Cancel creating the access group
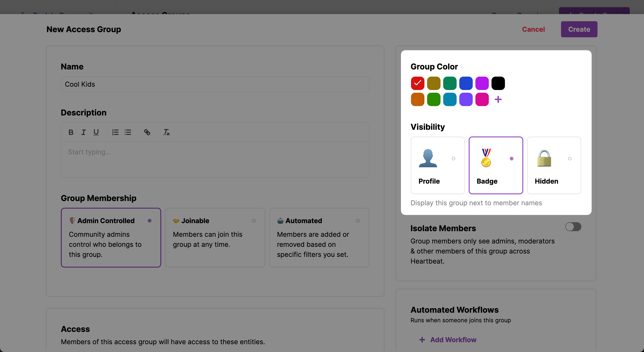 tap(533, 29)
